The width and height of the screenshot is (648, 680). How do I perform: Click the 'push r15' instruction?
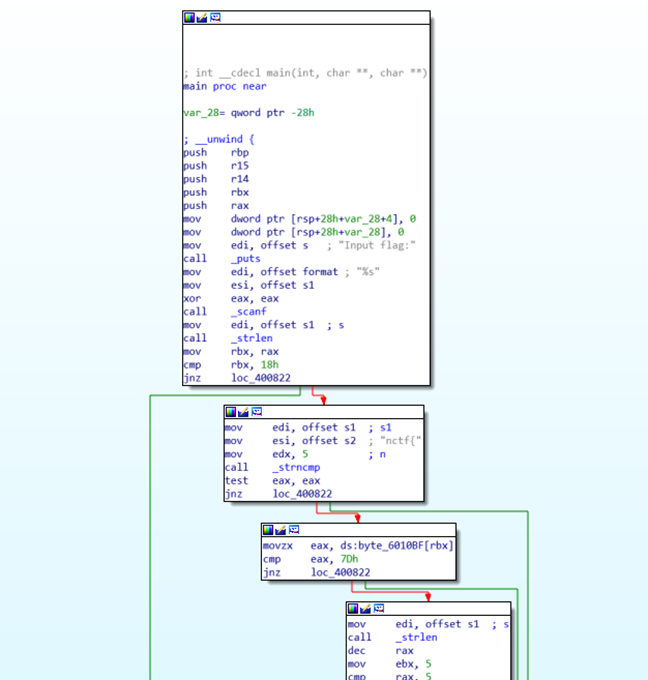(x=216, y=166)
